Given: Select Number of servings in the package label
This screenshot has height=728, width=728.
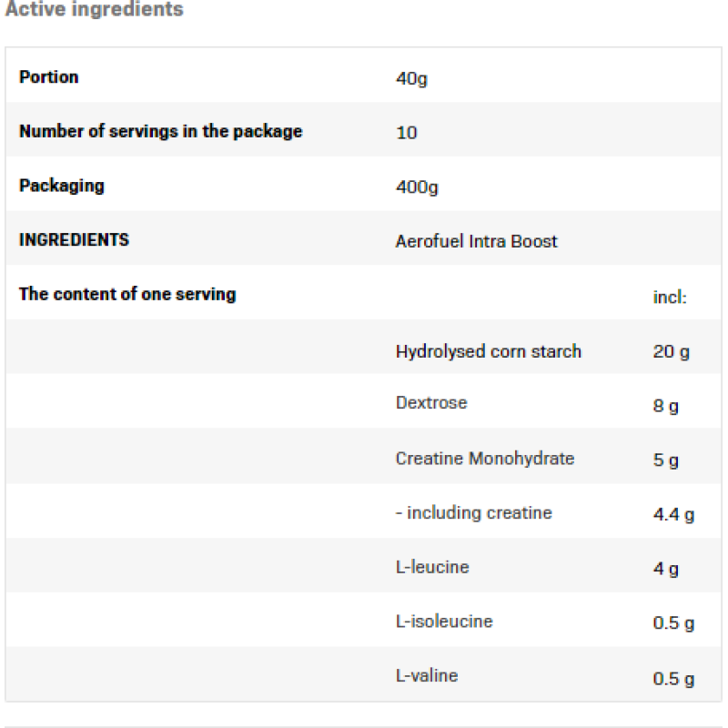Looking at the screenshot, I should pyautogui.click(x=160, y=132).
